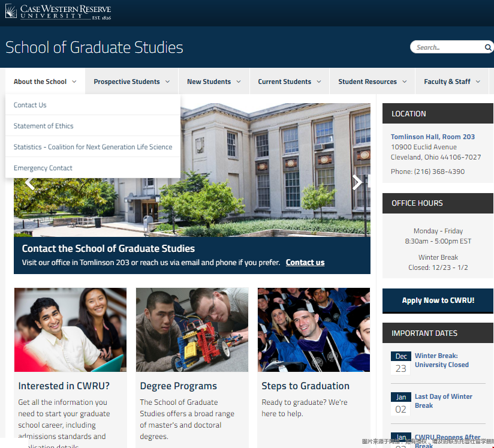Open the Tomlinson Hall, Room 203 link
Screen dimensions: 494x448
pyautogui.click(x=432, y=137)
